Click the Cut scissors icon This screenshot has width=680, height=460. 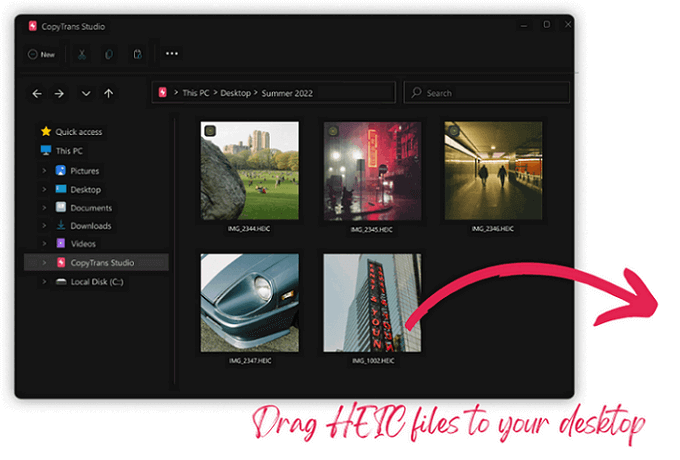tap(82, 54)
